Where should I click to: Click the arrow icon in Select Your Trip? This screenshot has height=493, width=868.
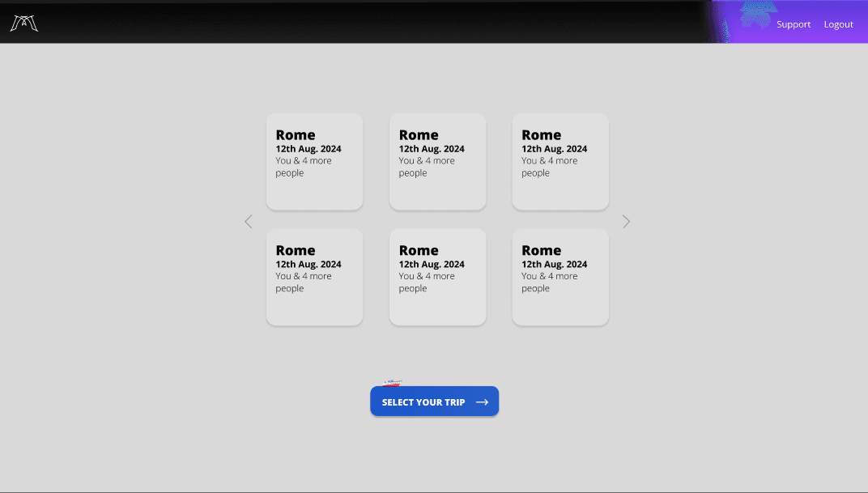tap(482, 402)
